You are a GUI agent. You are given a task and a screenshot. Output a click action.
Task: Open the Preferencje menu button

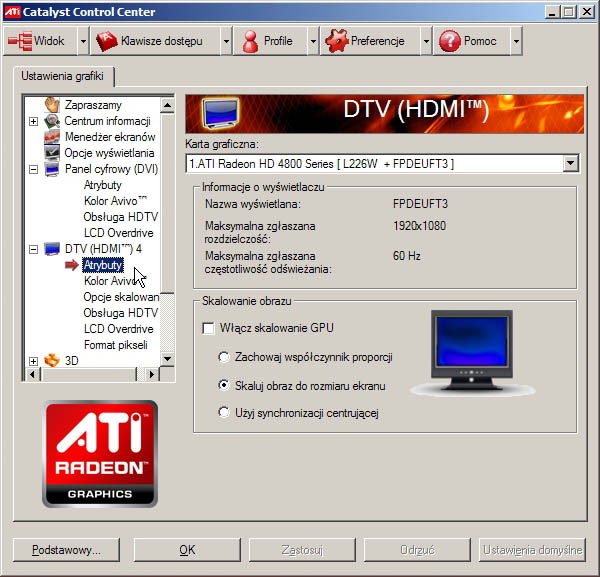pos(370,41)
